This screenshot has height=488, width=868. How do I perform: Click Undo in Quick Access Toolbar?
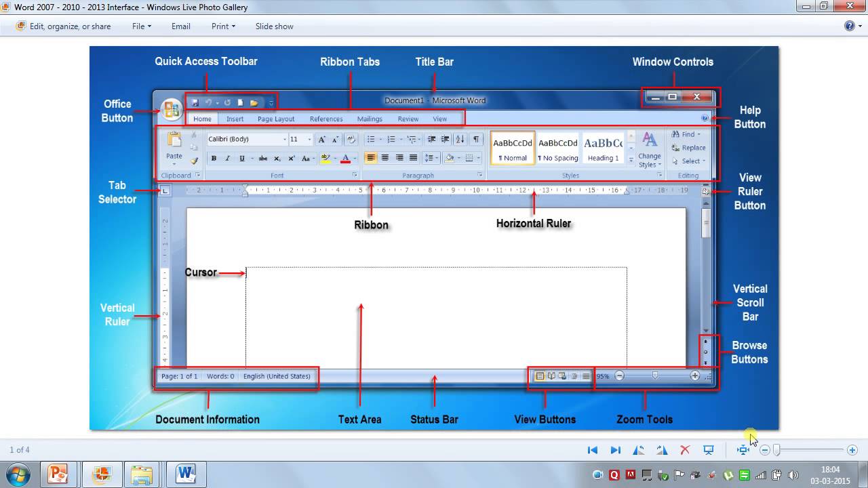[209, 103]
